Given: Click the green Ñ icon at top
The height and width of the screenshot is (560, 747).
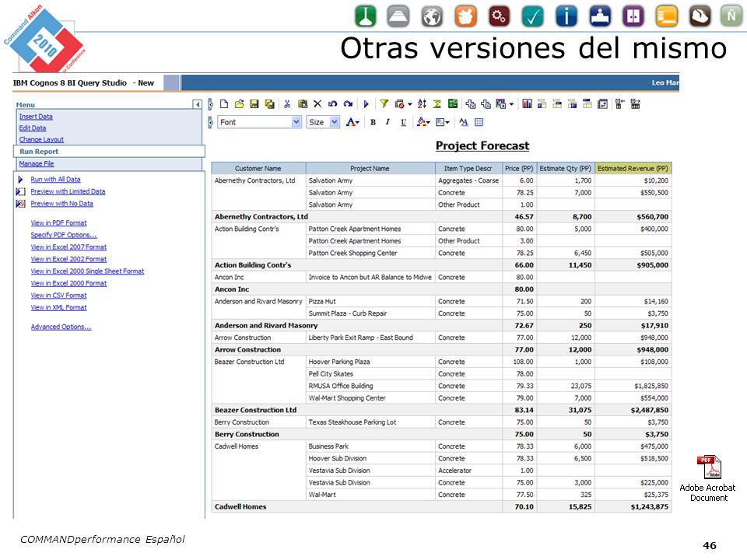Looking at the screenshot, I should [x=731, y=16].
